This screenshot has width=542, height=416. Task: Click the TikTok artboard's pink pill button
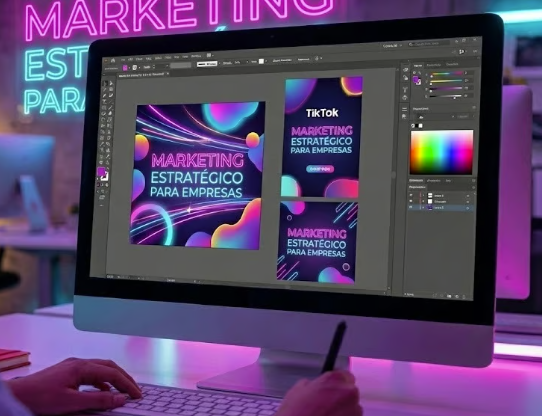click(x=320, y=169)
